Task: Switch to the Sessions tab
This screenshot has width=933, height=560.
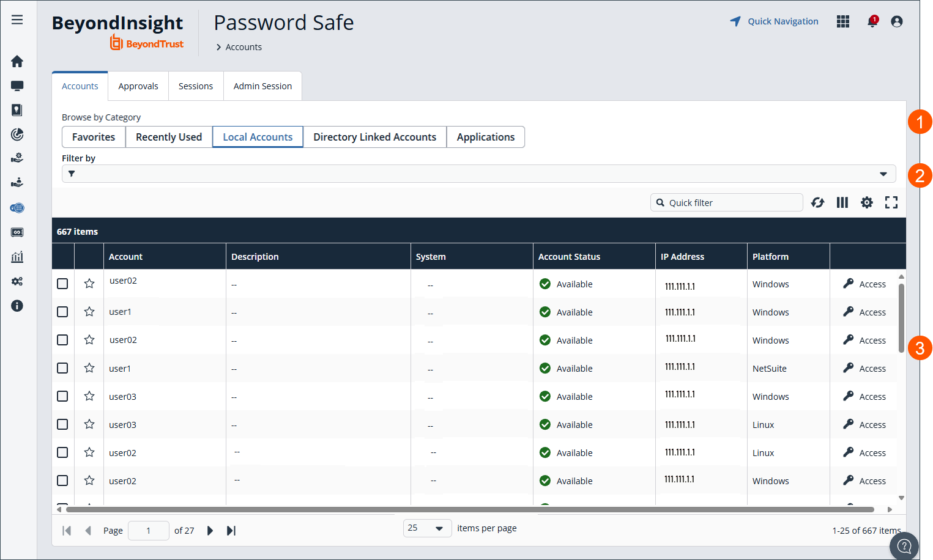Action: (x=196, y=86)
